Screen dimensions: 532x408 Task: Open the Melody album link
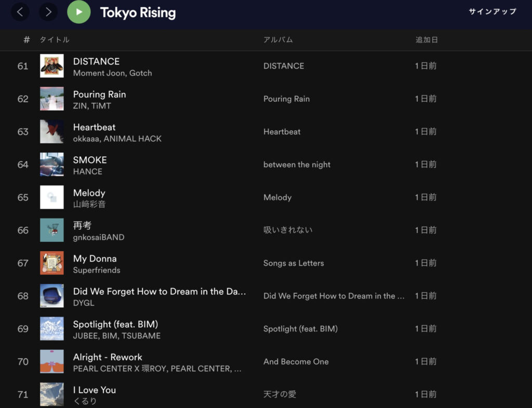click(277, 198)
